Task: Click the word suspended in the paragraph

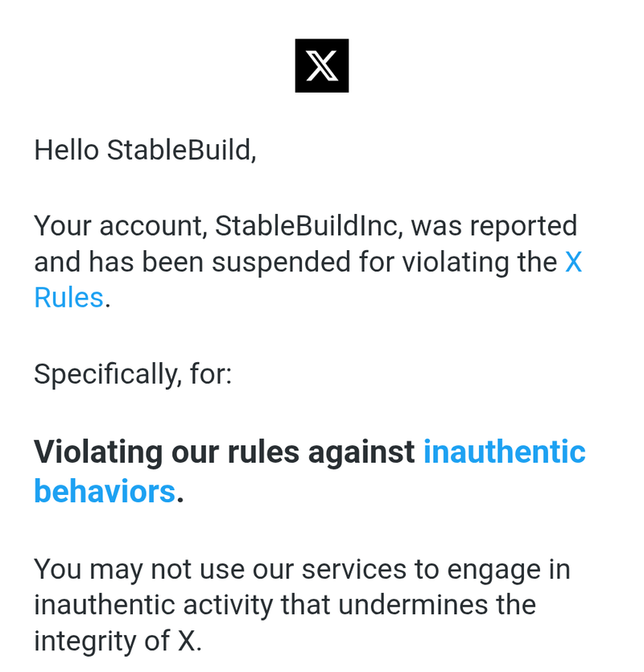Action: (x=281, y=262)
